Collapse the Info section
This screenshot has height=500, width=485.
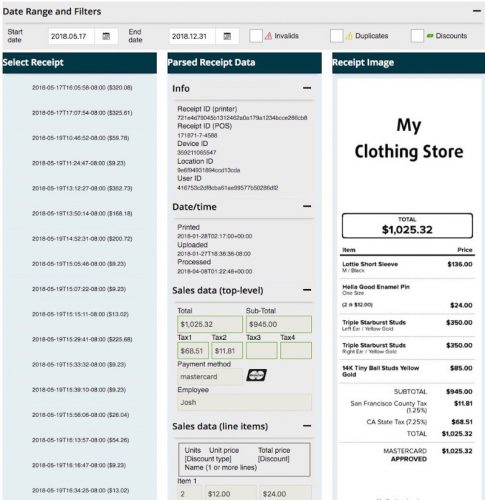307,88
